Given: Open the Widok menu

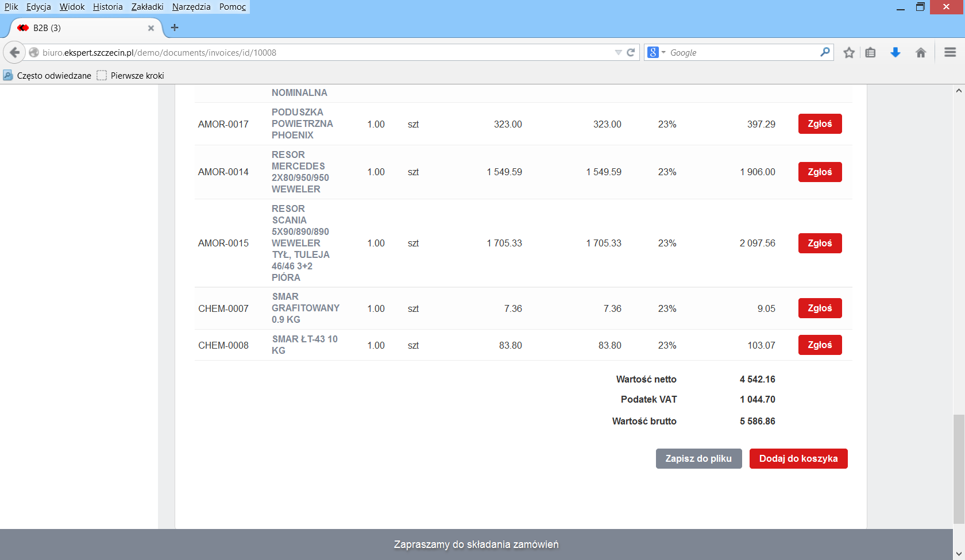Looking at the screenshot, I should pyautogui.click(x=72, y=7).
